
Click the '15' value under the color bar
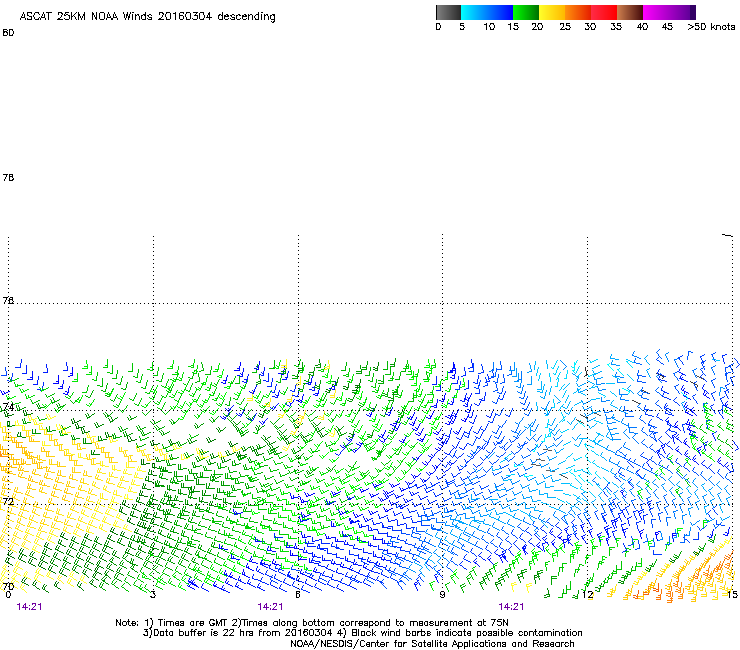tap(513, 27)
